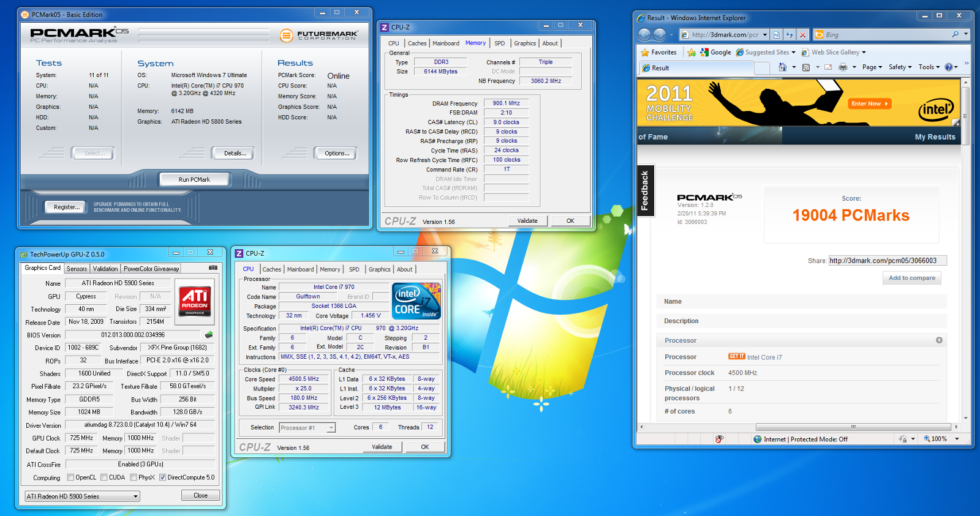The width and height of the screenshot is (980, 516).
Task: Click the Intel Core i7 processor link
Action: (x=764, y=357)
